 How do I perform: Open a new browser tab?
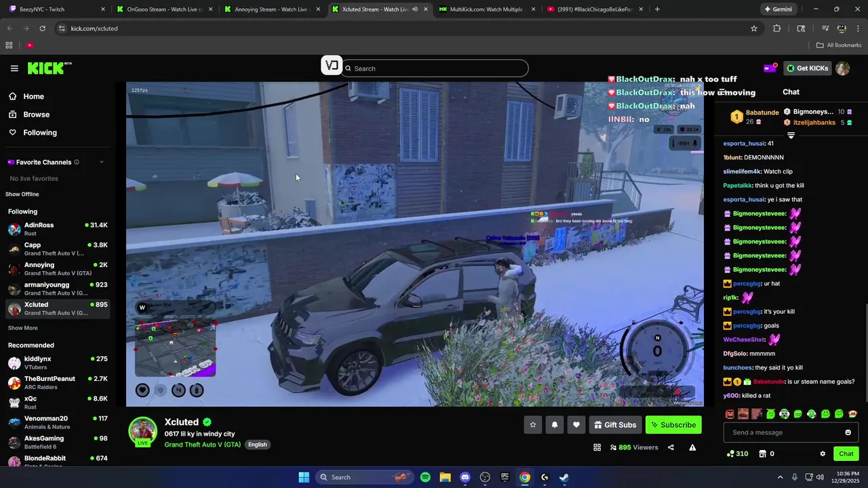click(x=657, y=9)
